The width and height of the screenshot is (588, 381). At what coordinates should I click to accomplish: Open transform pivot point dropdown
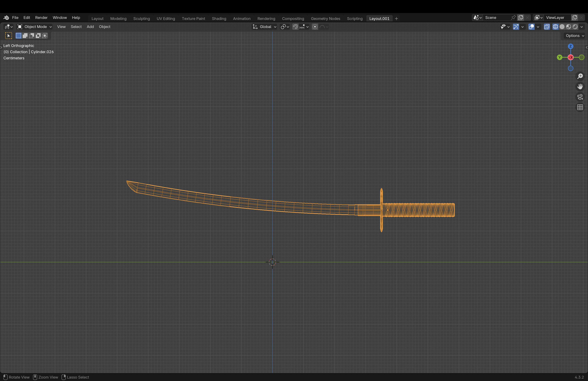285,27
